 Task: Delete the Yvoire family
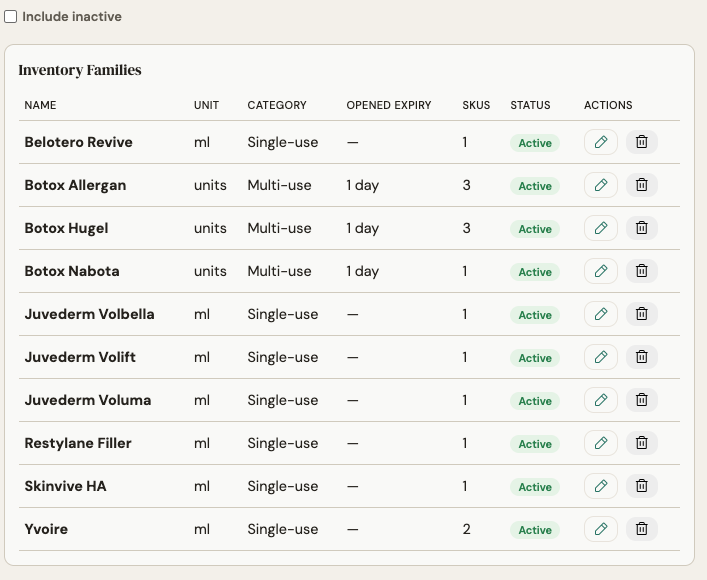pos(642,529)
